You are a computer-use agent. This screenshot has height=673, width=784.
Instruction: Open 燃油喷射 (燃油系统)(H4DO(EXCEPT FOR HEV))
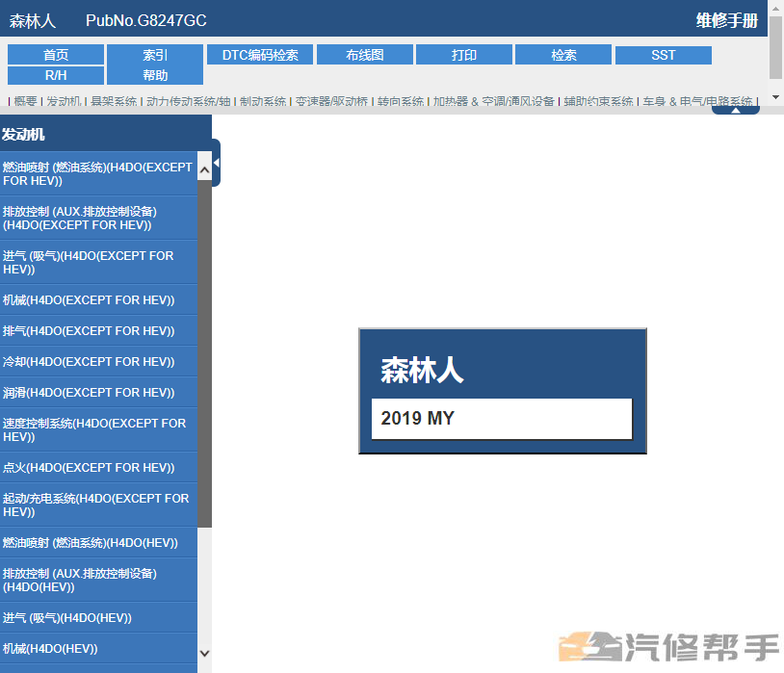click(x=98, y=173)
